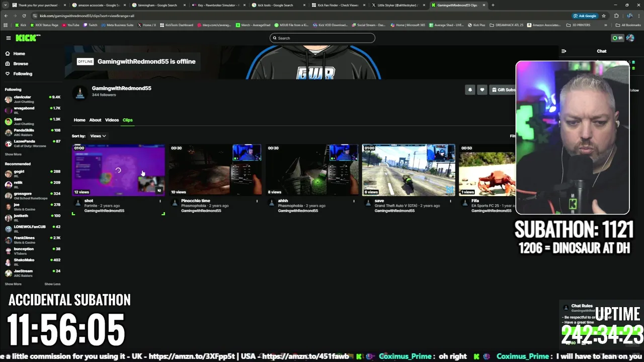
Task: Open the tab search chevron in Chrome
Action: point(5,5)
